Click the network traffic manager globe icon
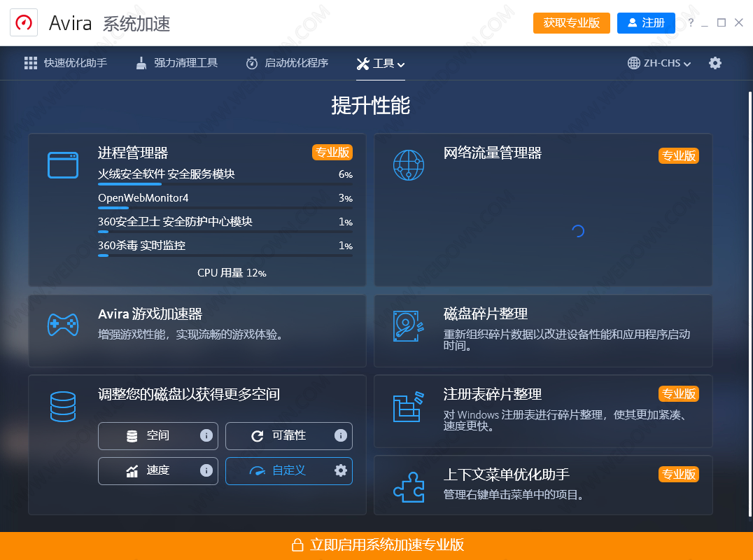 coord(409,165)
